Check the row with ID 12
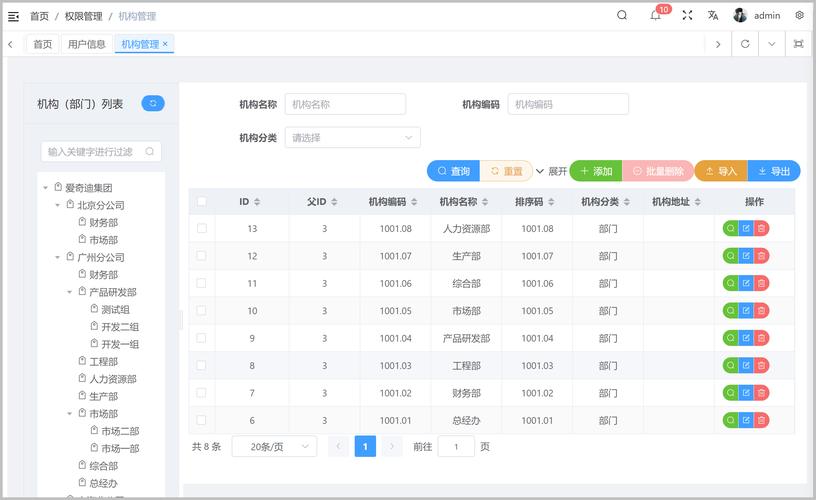 point(202,256)
